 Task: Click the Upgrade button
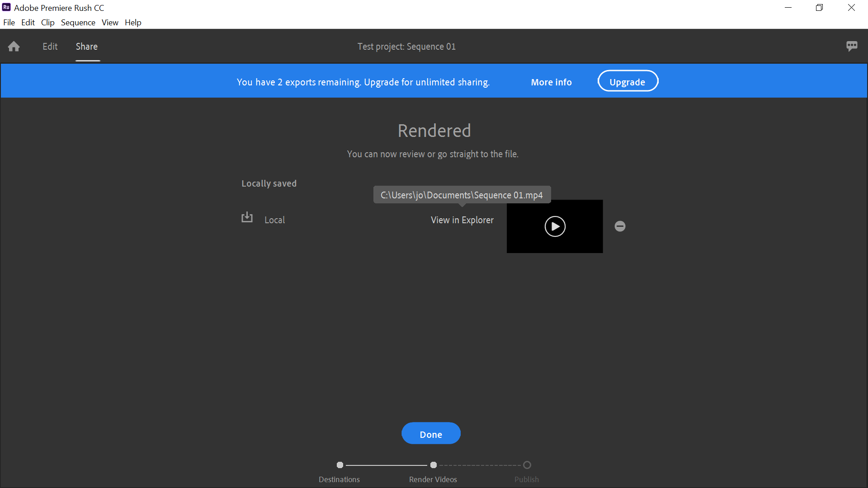tap(628, 82)
